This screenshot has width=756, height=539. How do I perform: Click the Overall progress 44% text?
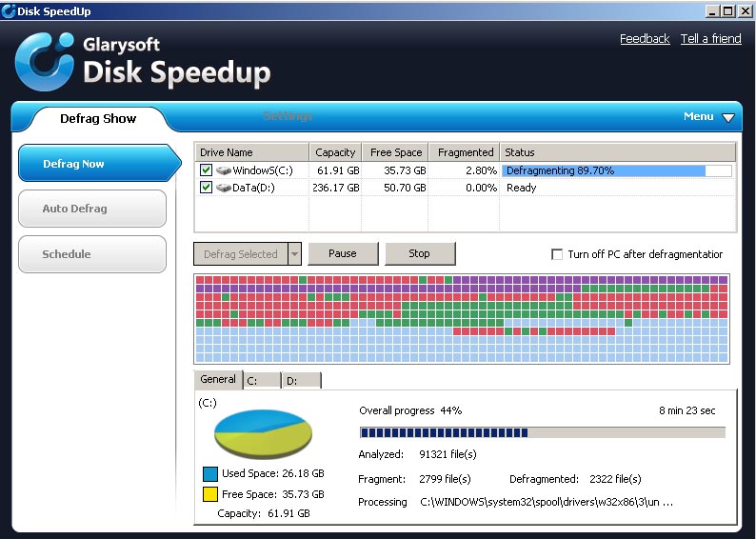[410, 410]
